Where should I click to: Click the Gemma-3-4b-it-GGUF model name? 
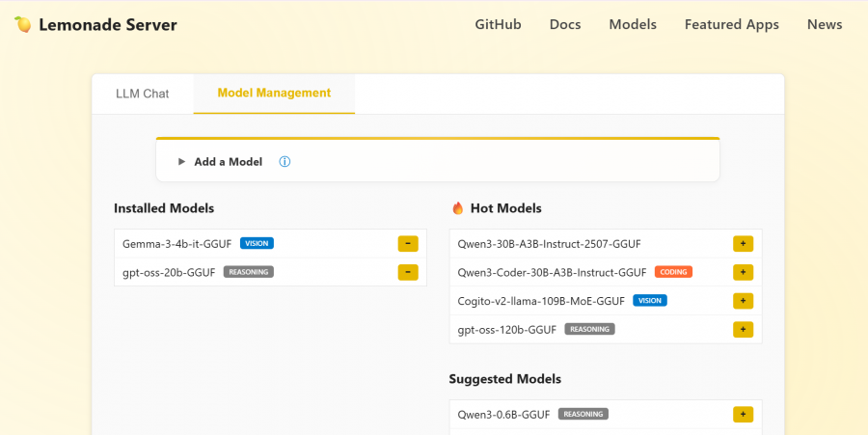point(176,244)
